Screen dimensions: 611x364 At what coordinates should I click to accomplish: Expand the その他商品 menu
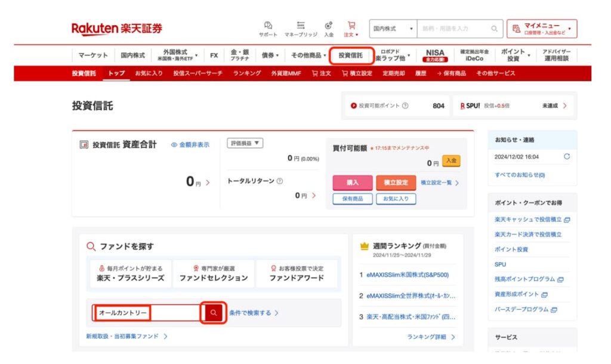click(x=308, y=55)
